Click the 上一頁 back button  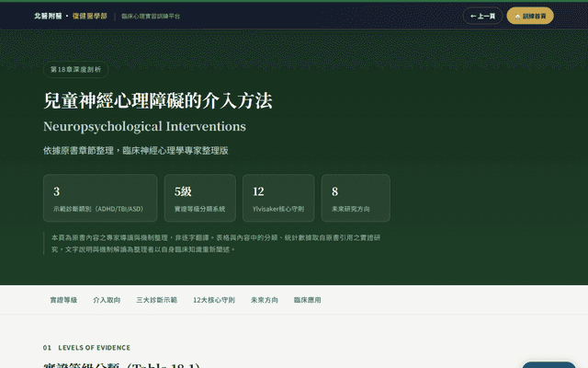(x=482, y=16)
